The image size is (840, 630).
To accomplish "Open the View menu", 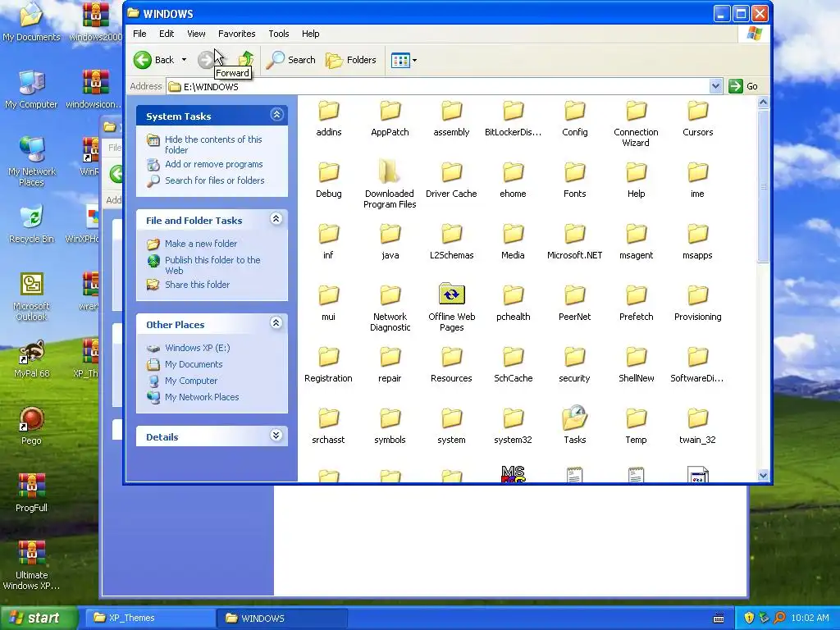I will coord(196,34).
